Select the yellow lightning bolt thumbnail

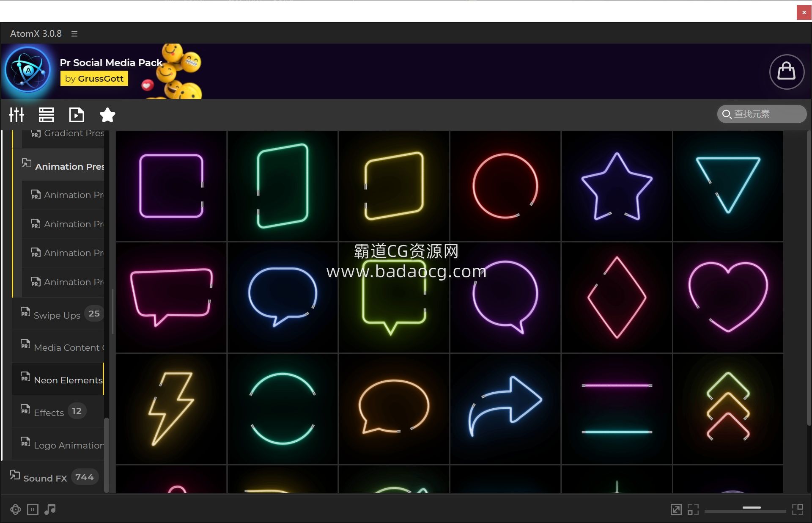pyautogui.click(x=171, y=409)
